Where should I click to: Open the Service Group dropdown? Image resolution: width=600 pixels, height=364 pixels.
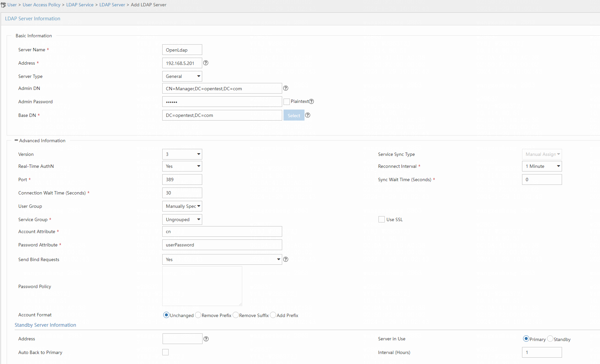182,219
